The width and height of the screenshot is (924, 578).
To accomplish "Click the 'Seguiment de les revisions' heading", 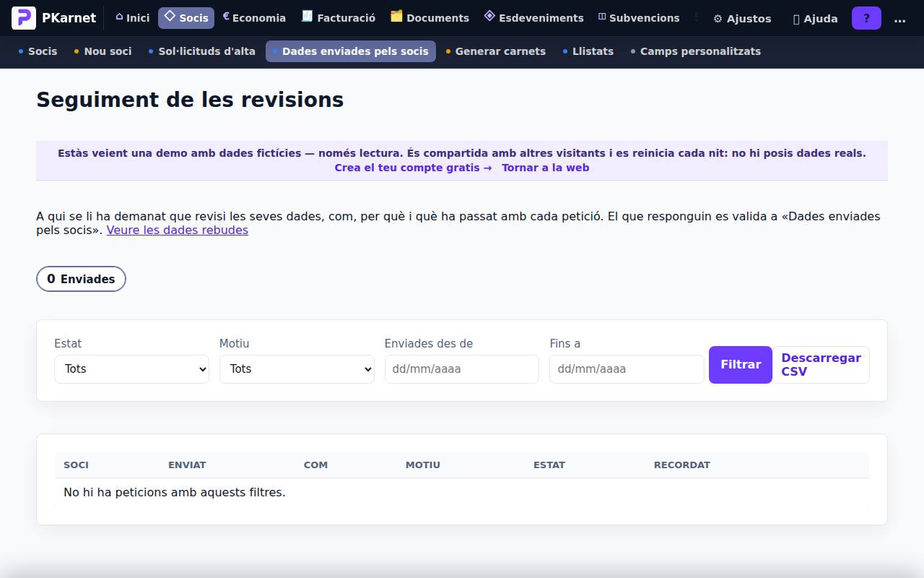I will (190, 100).
